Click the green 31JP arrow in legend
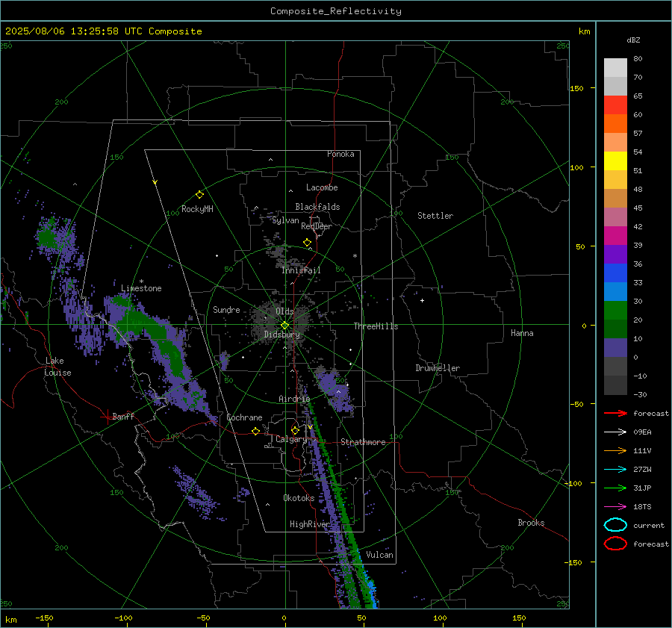Image resolution: width=672 pixels, height=628 pixels. 615,488
